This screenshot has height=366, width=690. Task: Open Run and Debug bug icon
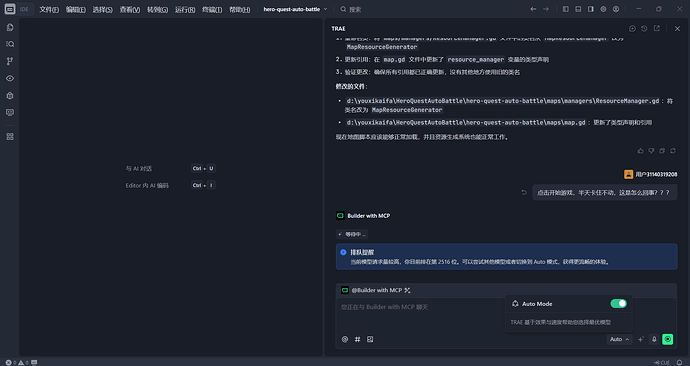click(10, 95)
